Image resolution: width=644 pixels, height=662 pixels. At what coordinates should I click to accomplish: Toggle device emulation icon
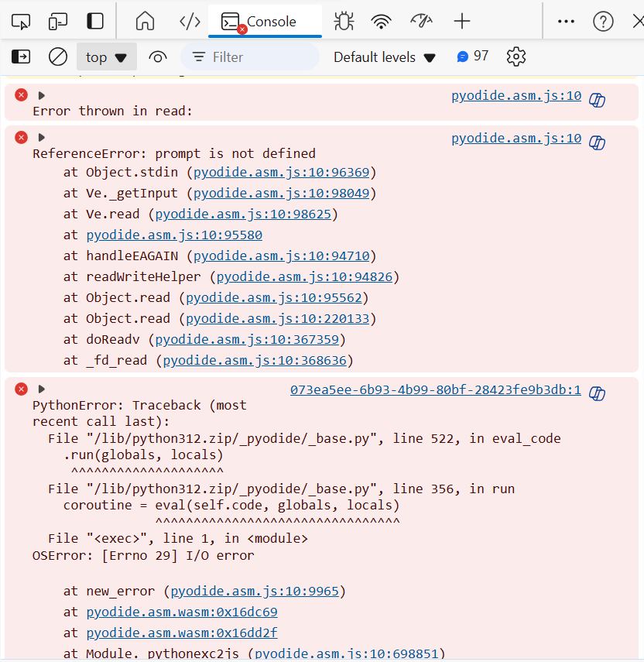[x=58, y=21]
